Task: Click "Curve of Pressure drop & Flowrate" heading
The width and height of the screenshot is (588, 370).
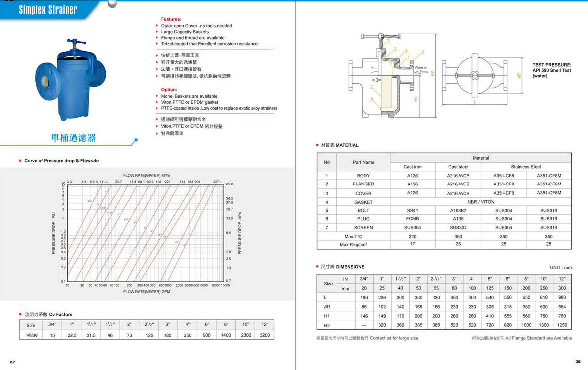Action: [62, 160]
